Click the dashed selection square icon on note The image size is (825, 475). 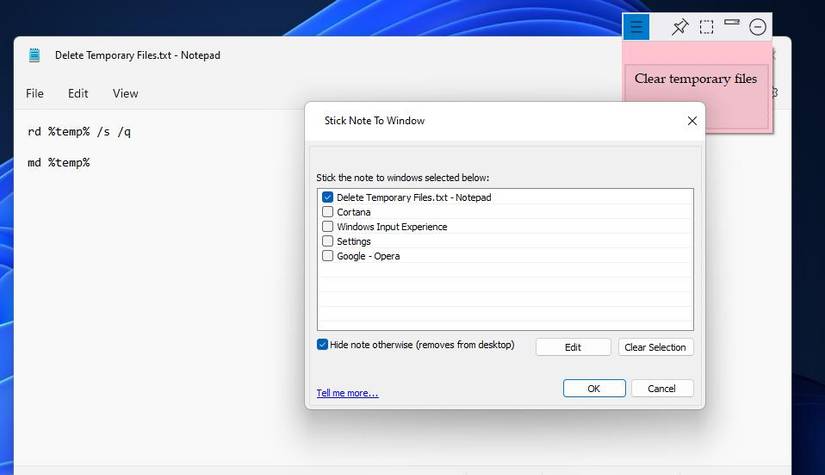tap(707, 27)
